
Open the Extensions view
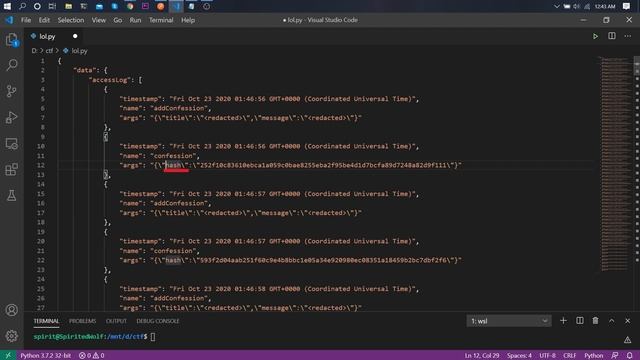coord(11,169)
